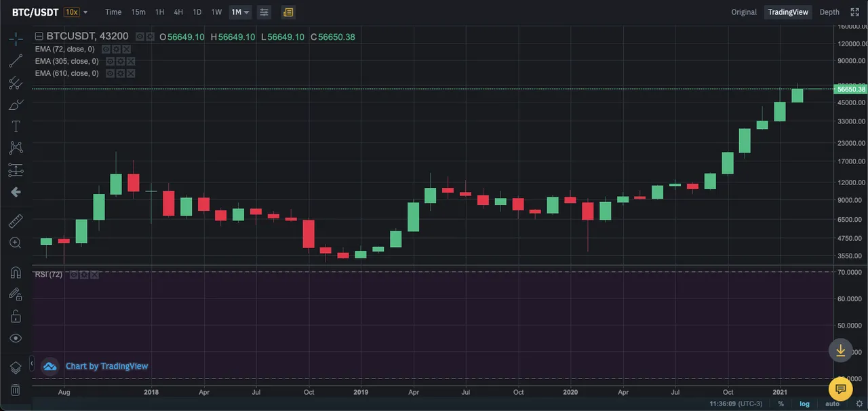This screenshot has height=411, width=868.
Task: Open settings for EMA (610, close, 0)
Action: (x=120, y=73)
